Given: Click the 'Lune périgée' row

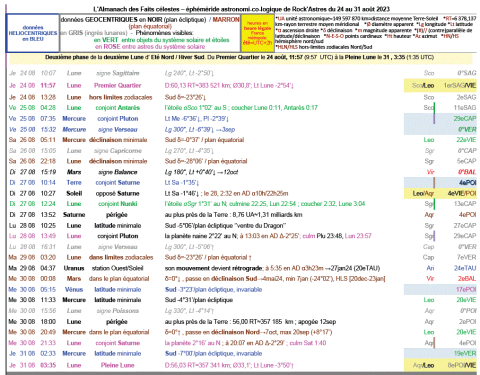Looking at the screenshot, I should (243, 322).
